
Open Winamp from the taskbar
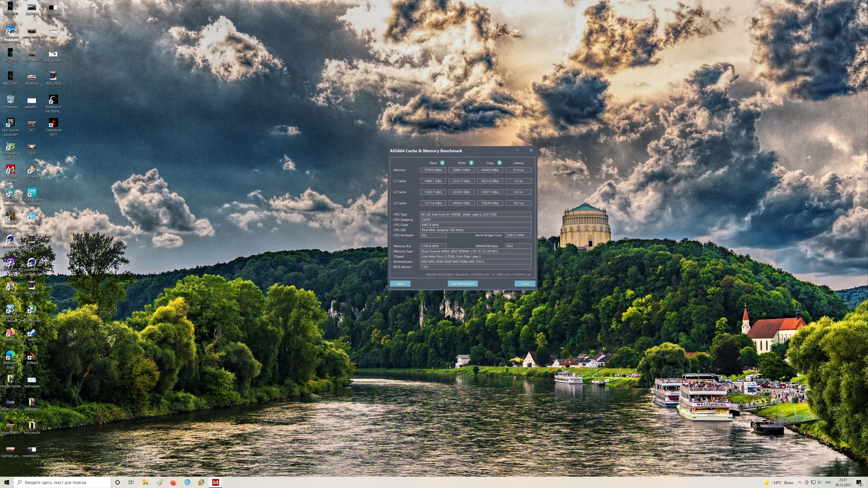click(201, 482)
